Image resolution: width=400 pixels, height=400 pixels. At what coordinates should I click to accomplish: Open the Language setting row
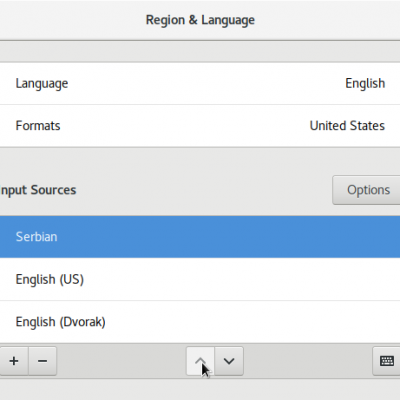200,83
